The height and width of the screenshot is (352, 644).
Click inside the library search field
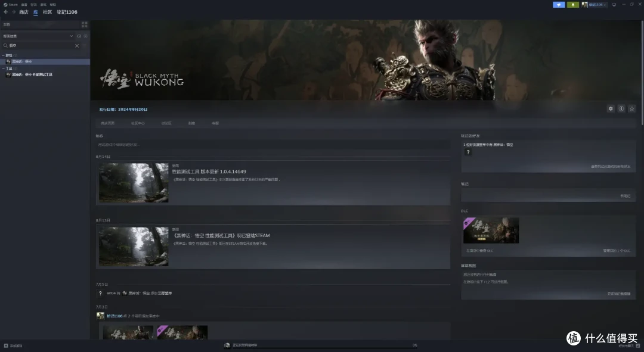[41, 45]
